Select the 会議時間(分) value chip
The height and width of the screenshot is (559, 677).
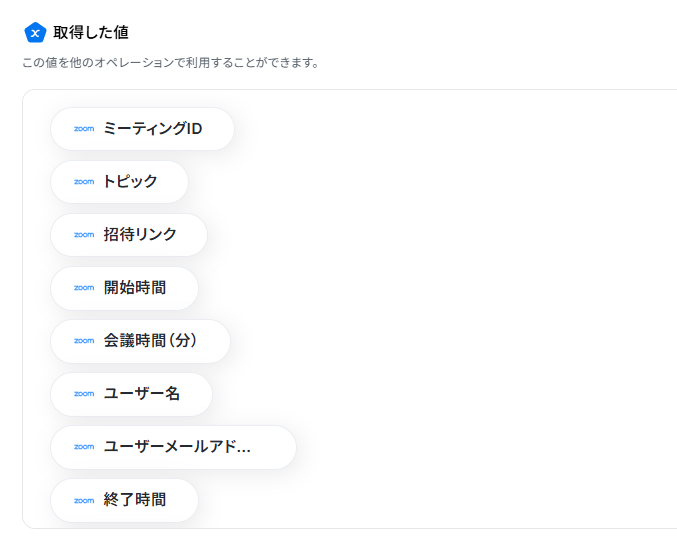(140, 341)
